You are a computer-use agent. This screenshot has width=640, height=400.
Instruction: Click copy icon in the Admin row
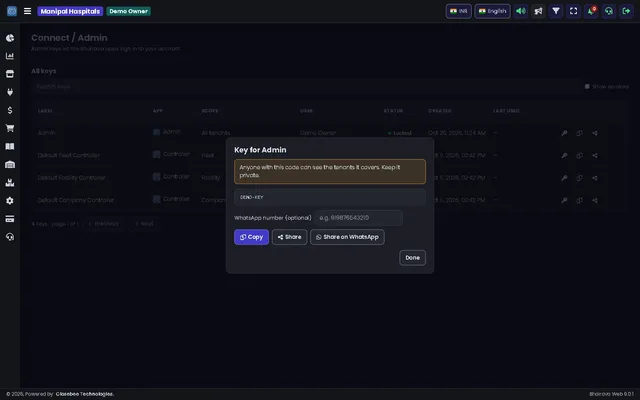579,133
